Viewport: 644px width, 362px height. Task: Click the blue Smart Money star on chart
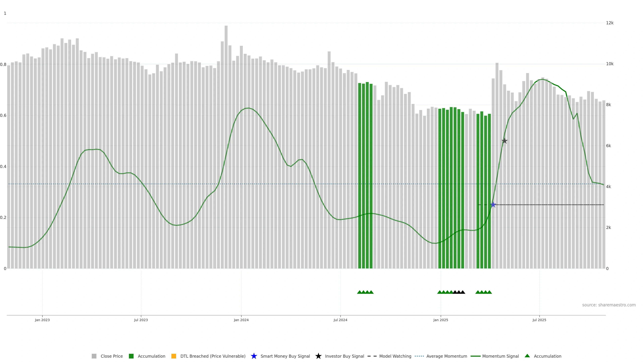(493, 205)
